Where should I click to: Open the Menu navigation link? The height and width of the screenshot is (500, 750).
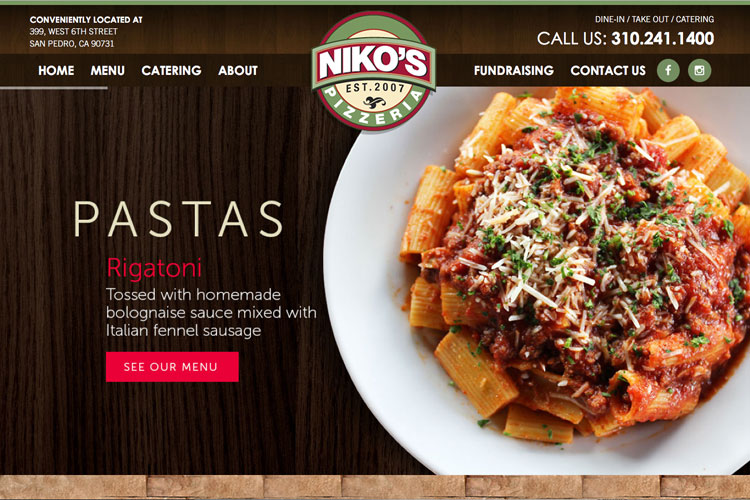(x=108, y=70)
